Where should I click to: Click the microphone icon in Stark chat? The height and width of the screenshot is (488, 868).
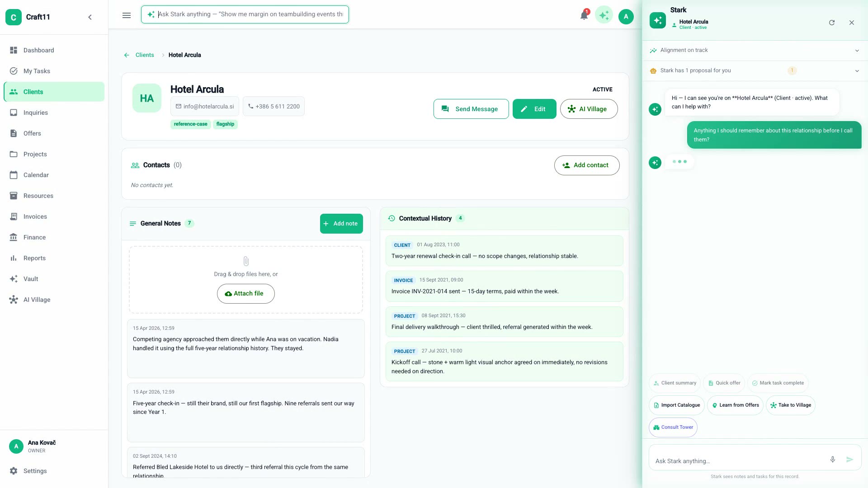click(x=833, y=460)
